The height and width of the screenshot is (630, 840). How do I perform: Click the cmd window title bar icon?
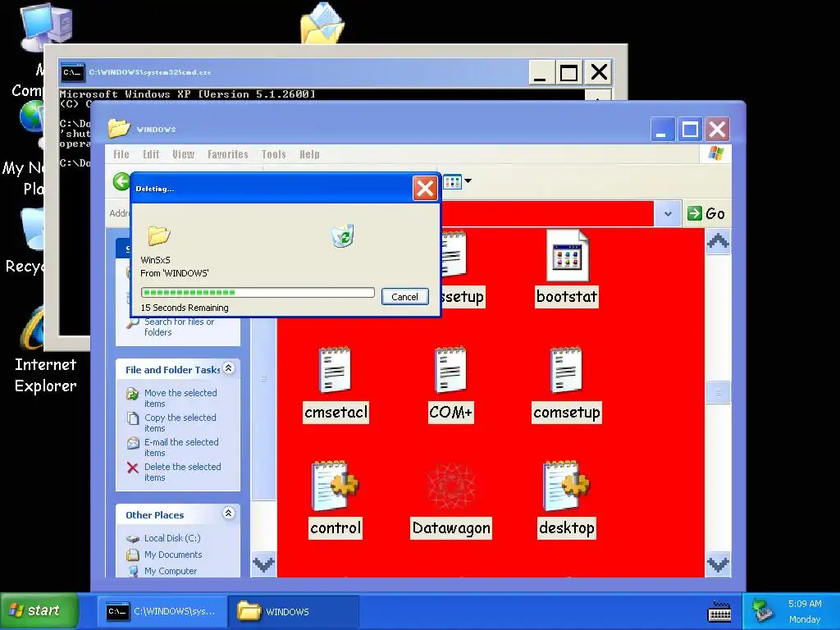point(72,72)
